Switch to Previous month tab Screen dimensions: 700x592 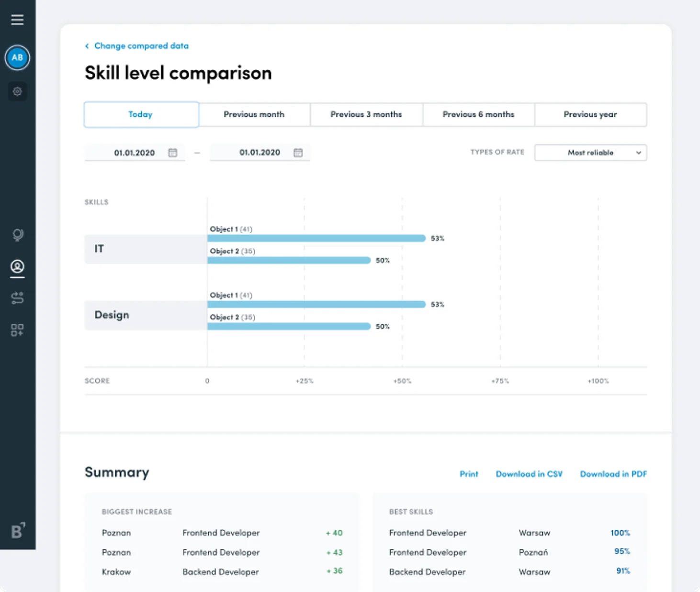(254, 114)
